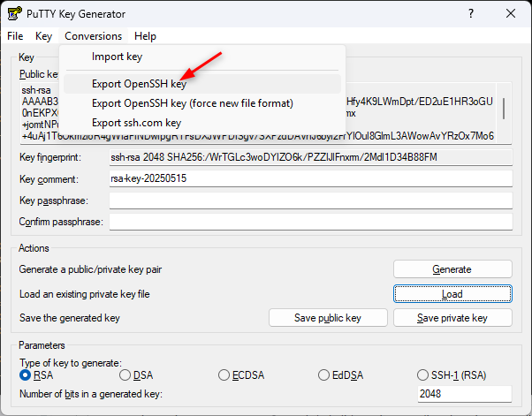Select Export OpenSSH key
Screen dimensions: 532x416
pyautogui.click(x=202, y=84)
